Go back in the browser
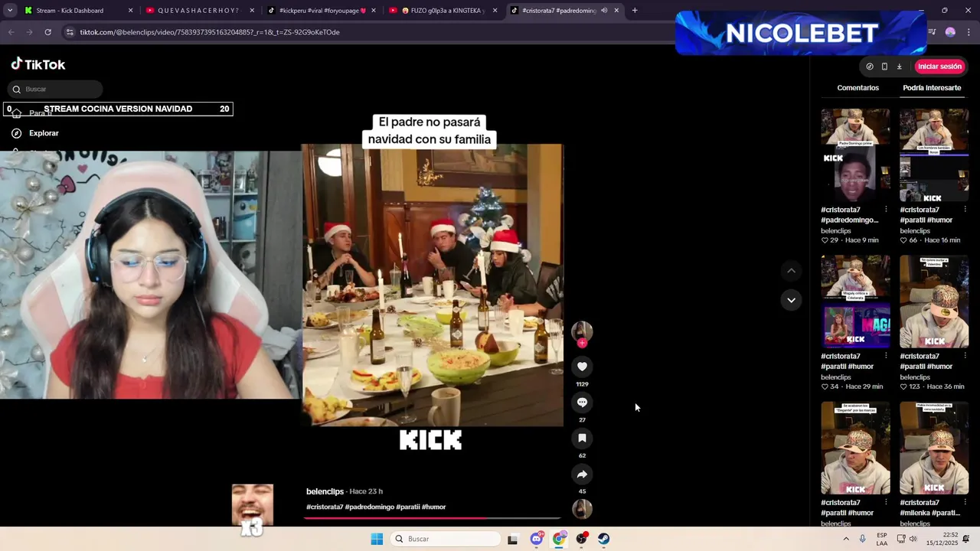Image resolution: width=980 pixels, height=551 pixels. coord(11,32)
